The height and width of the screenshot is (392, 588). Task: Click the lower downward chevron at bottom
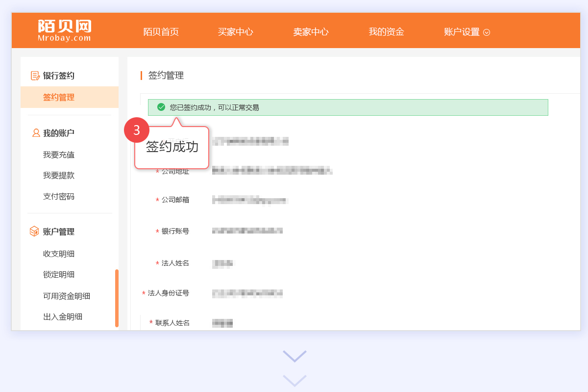294,381
